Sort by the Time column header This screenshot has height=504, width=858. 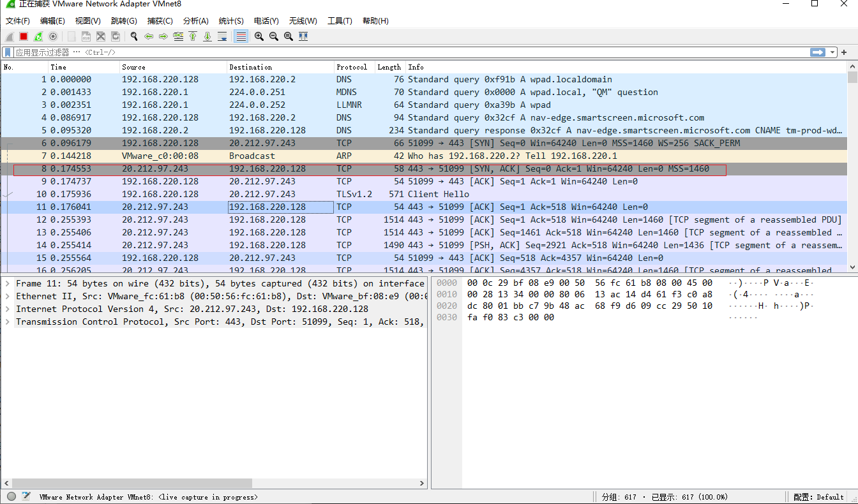pyautogui.click(x=84, y=67)
